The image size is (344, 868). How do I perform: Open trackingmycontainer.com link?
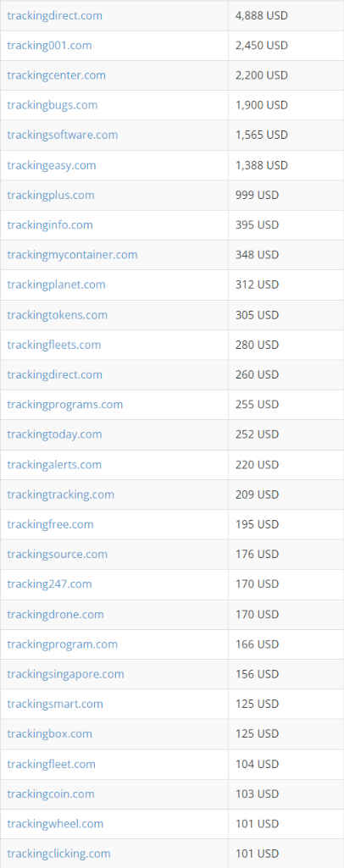(x=72, y=255)
